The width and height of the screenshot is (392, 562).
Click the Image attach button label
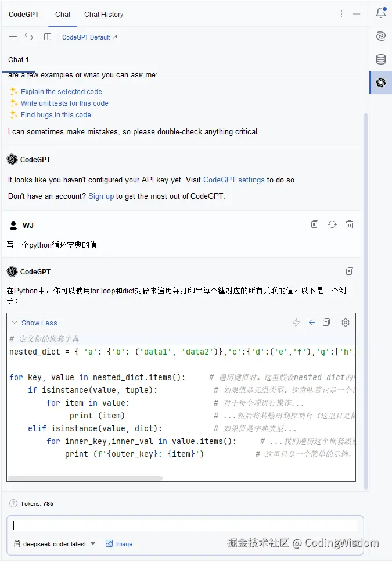124,544
